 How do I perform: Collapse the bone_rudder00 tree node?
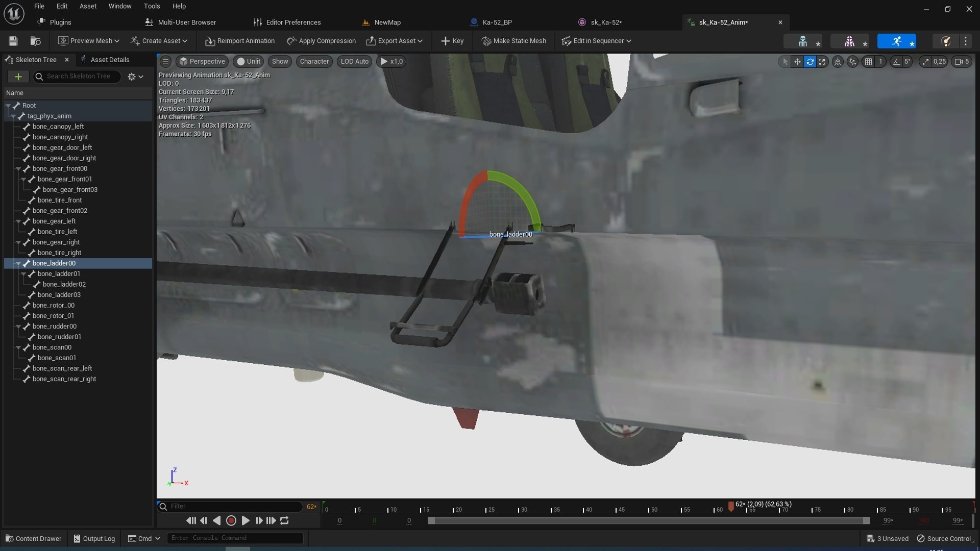click(x=18, y=327)
